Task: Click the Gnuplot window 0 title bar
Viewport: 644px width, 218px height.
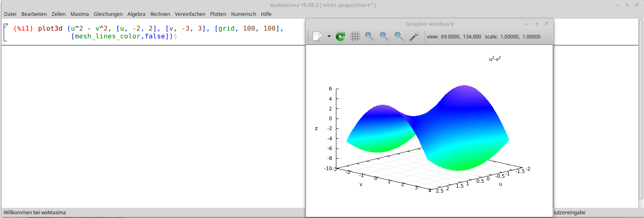Action: (x=429, y=24)
